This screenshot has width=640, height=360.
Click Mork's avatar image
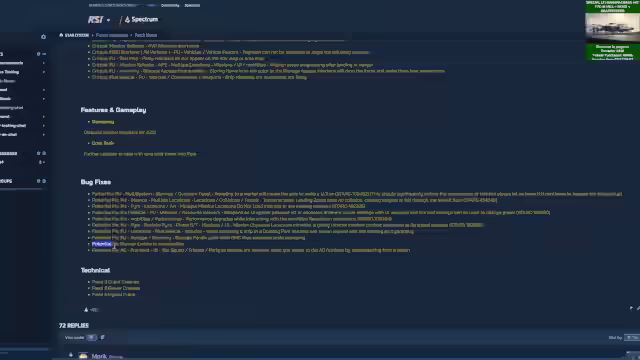[83, 356]
